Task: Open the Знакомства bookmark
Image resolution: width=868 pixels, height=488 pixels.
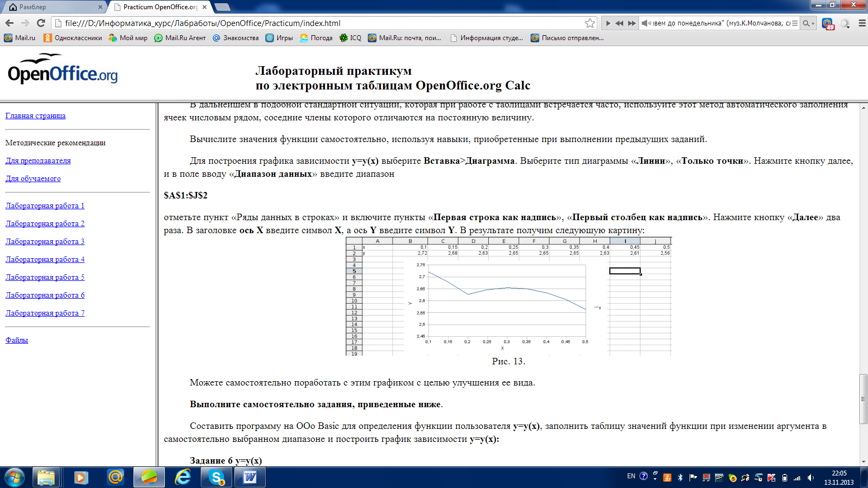Action: 236,38
